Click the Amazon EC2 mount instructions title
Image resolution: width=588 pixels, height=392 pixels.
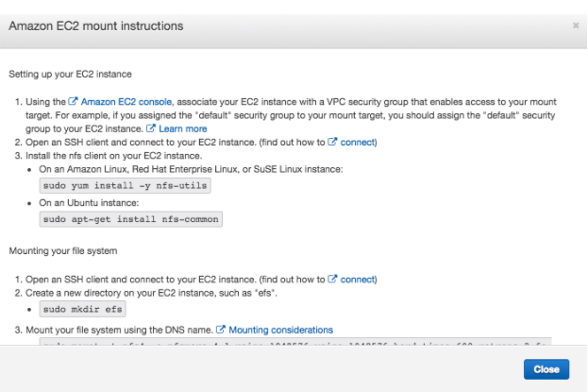[96, 26]
